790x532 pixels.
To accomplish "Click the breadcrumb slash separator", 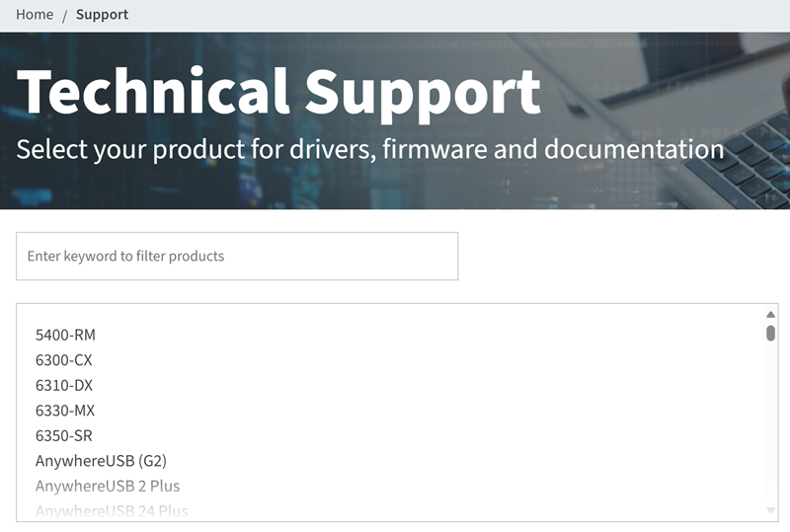I will (x=65, y=15).
